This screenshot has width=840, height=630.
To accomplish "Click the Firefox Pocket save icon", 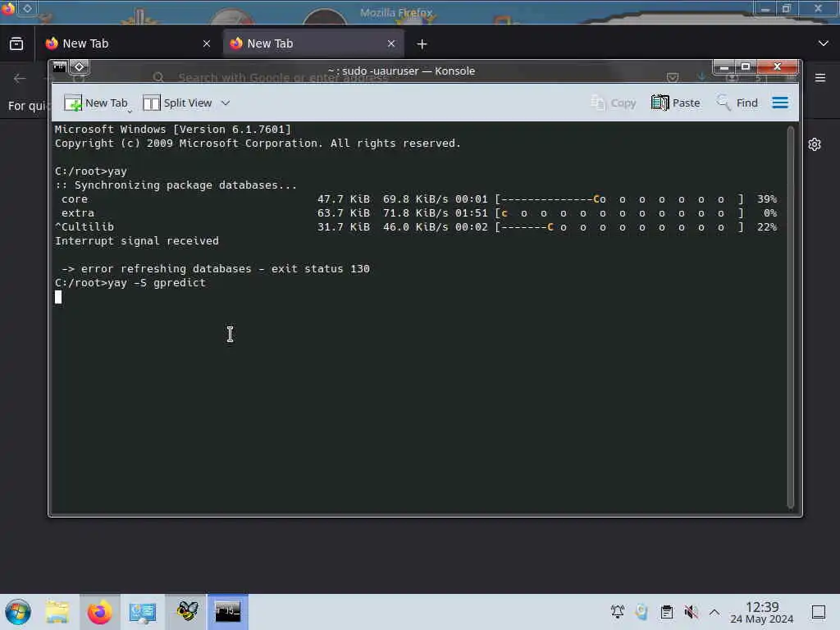I will (x=673, y=78).
